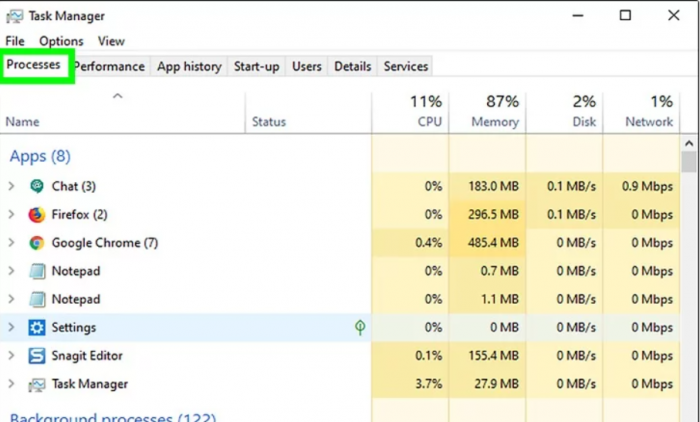Viewport: 700px width, 422px height.
Task: Click the first Notepad icon
Action: [x=37, y=271]
